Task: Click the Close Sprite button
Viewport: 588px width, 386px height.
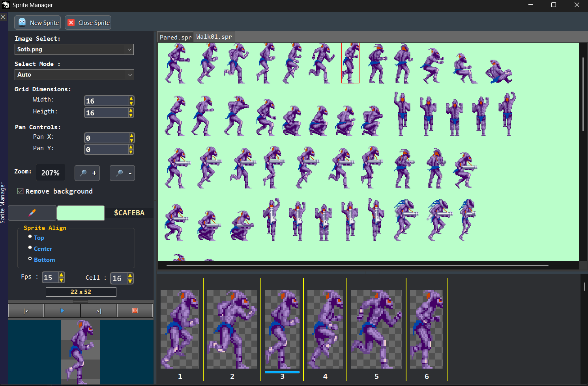Action: coord(88,23)
